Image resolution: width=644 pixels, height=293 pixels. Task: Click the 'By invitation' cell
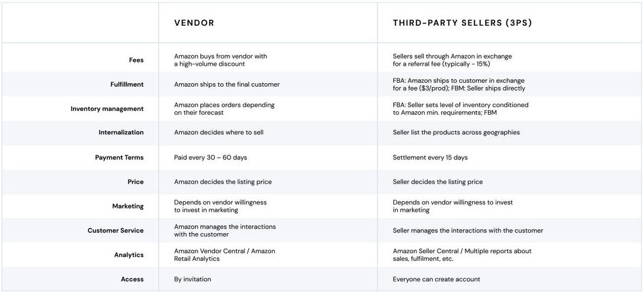pyautogui.click(x=192, y=279)
